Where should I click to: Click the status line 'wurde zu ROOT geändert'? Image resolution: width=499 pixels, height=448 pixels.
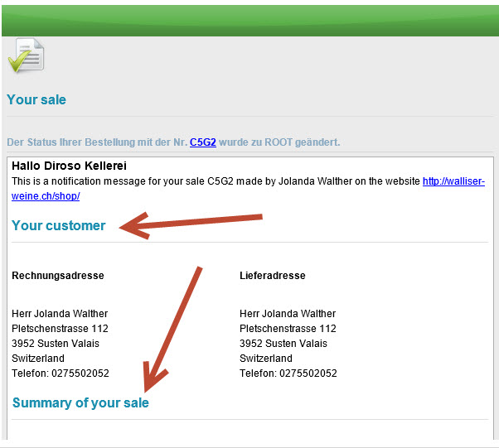279,142
